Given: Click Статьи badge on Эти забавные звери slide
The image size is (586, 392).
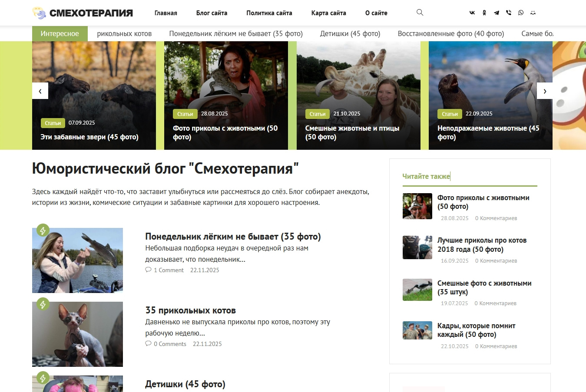Looking at the screenshot, I should pos(53,123).
